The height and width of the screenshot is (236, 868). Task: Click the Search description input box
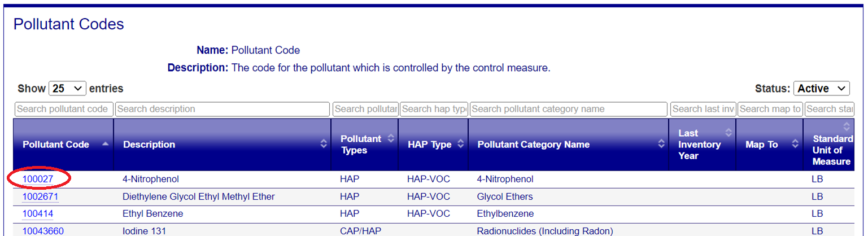pos(223,109)
